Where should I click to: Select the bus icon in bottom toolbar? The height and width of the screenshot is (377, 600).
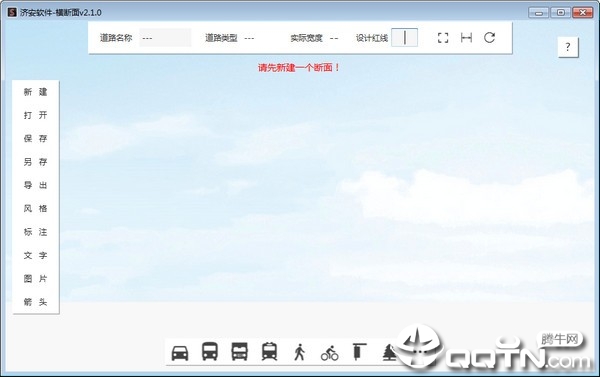tap(210, 351)
